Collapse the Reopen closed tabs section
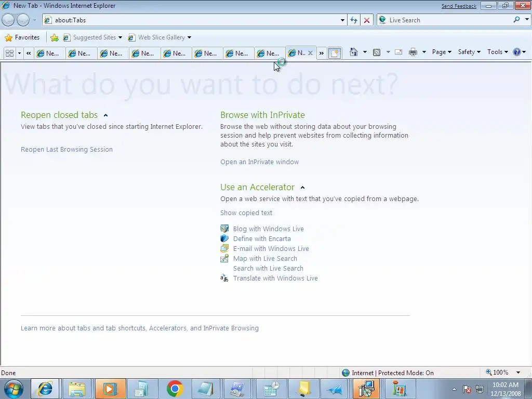532x399 pixels. click(x=105, y=115)
